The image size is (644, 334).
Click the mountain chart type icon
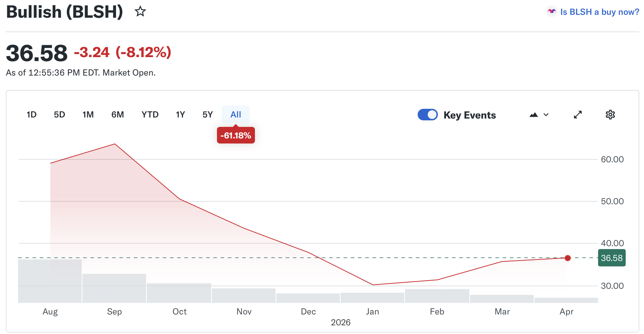pyautogui.click(x=534, y=115)
